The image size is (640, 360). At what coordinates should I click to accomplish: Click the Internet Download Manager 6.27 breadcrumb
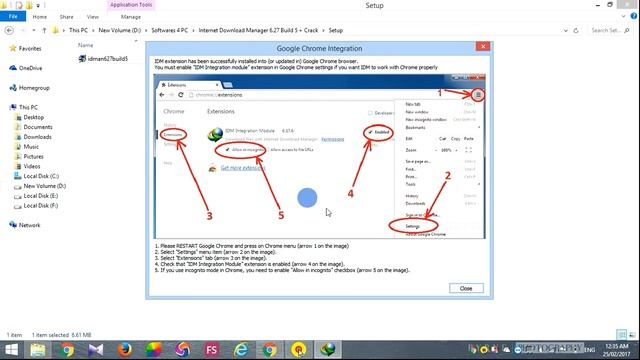tap(258, 30)
